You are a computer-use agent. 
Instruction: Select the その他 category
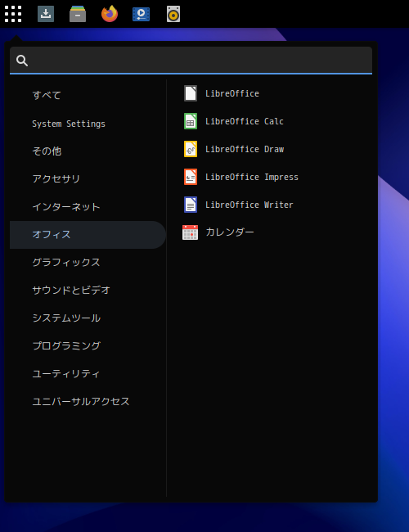pos(88,151)
